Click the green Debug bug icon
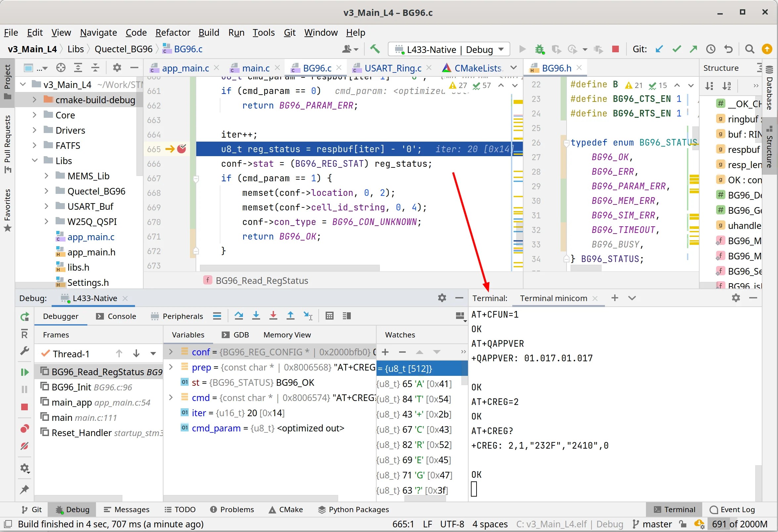The height and width of the screenshot is (532, 778). tap(539, 49)
